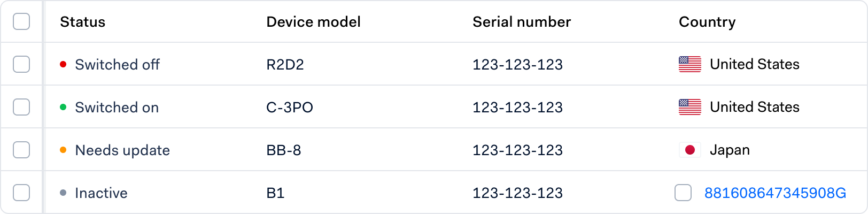Viewport: 868px width, 214px height.
Task: Open the 881608647345908G link
Action: tap(775, 193)
